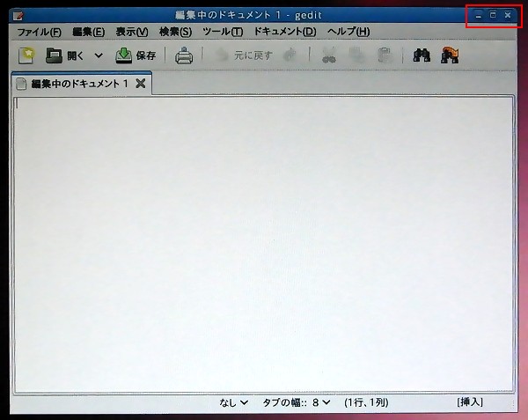Screen dimensions: 528x420
Task: Click the (1行、1列) cursor position text
Action: point(366,402)
